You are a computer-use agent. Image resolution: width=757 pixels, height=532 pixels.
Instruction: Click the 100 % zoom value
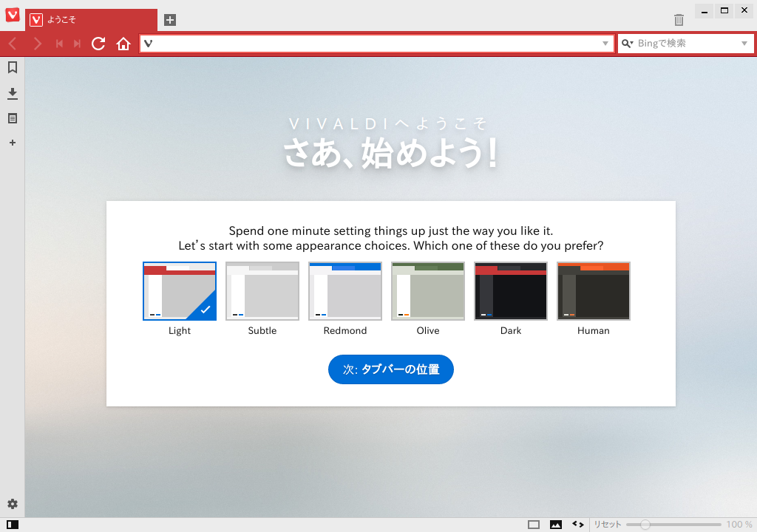(x=739, y=525)
